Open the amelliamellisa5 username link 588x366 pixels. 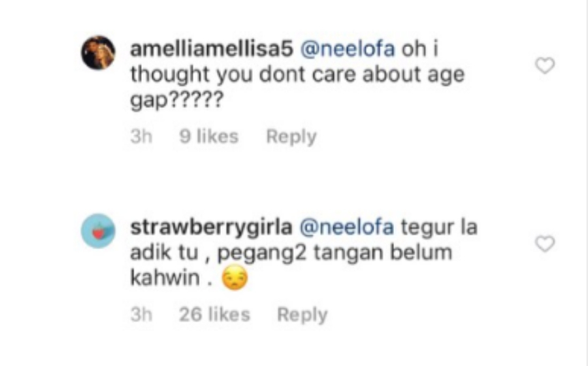(x=212, y=49)
